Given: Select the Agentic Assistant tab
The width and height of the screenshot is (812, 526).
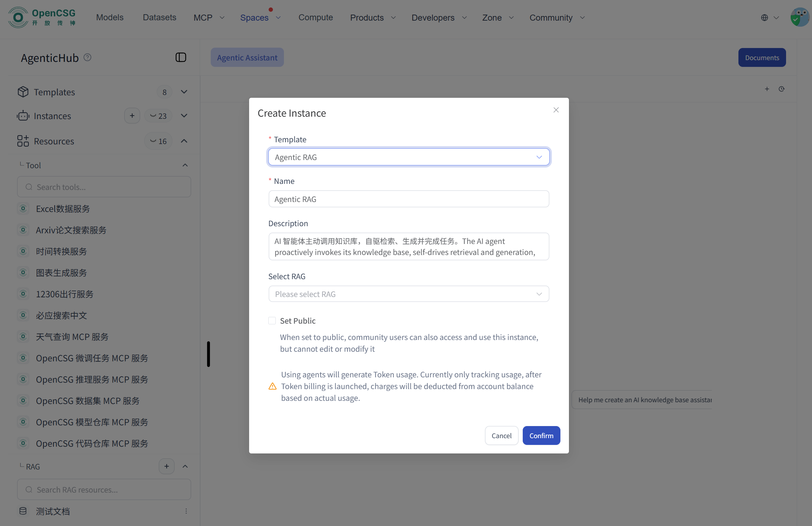Looking at the screenshot, I should [x=247, y=58].
